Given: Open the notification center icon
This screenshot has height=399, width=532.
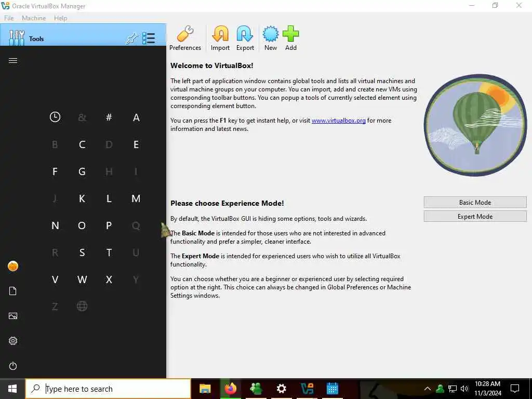Looking at the screenshot, I should coord(515,389).
